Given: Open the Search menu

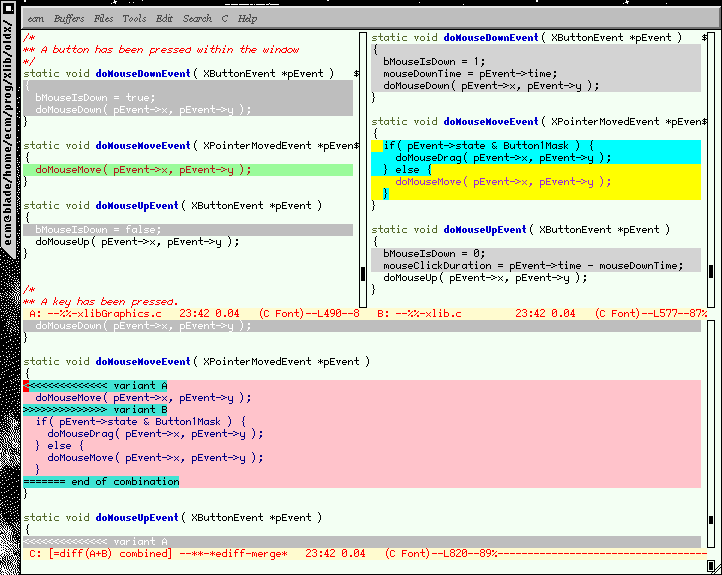Looking at the screenshot, I should (197, 18).
